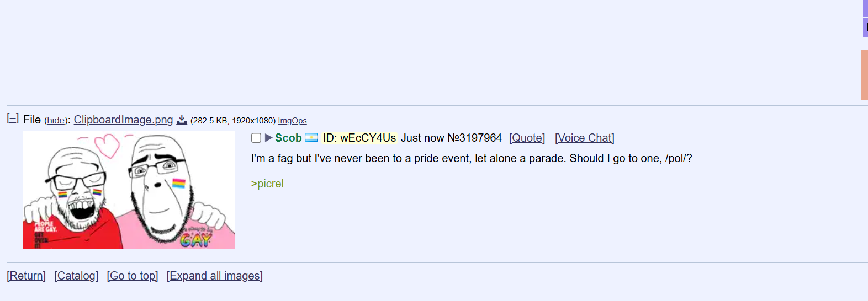The image size is (868, 301).
Task: Tick the checkbox beside the Scob post
Action: pos(256,138)
